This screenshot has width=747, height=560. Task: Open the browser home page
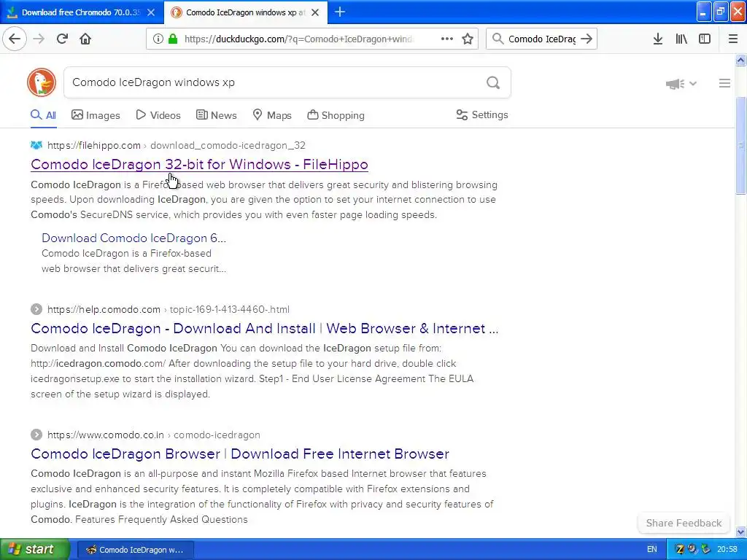tap(85, 39)
